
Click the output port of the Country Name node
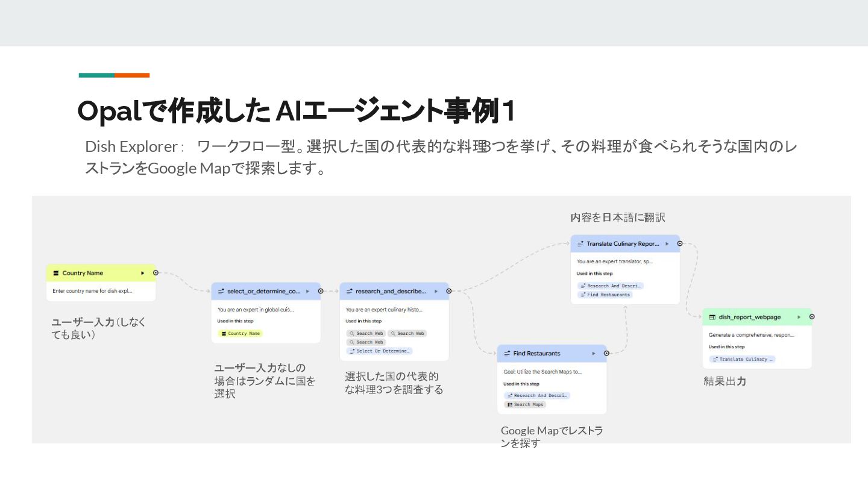point(156,273)
